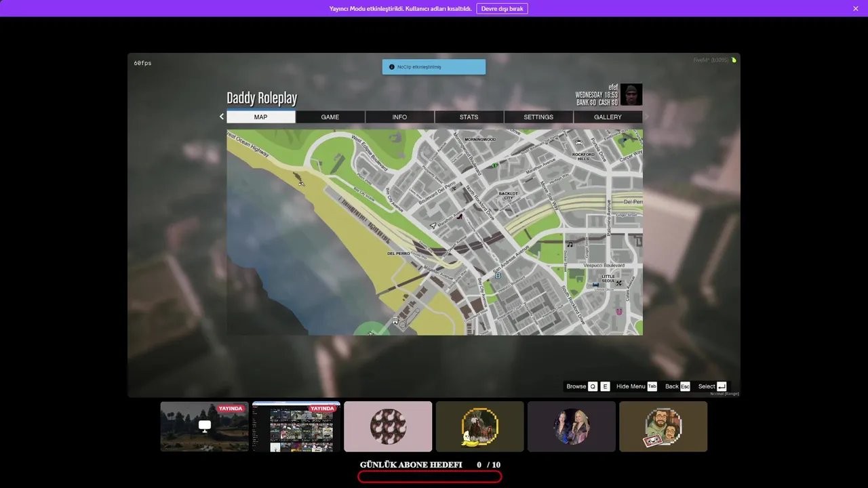The image size is (868, 488).
Task: Click the '0 / 10' subscriber goal counter
Action: coord(488,465)
